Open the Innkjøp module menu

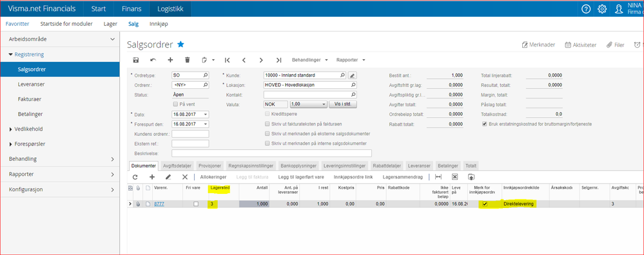click(159, 24)
